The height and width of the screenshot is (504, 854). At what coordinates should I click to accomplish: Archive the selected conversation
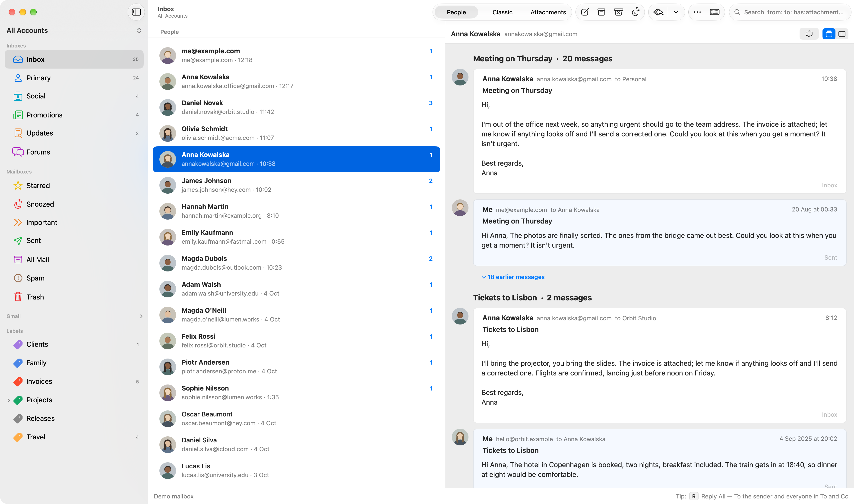(x=601, y=12)
